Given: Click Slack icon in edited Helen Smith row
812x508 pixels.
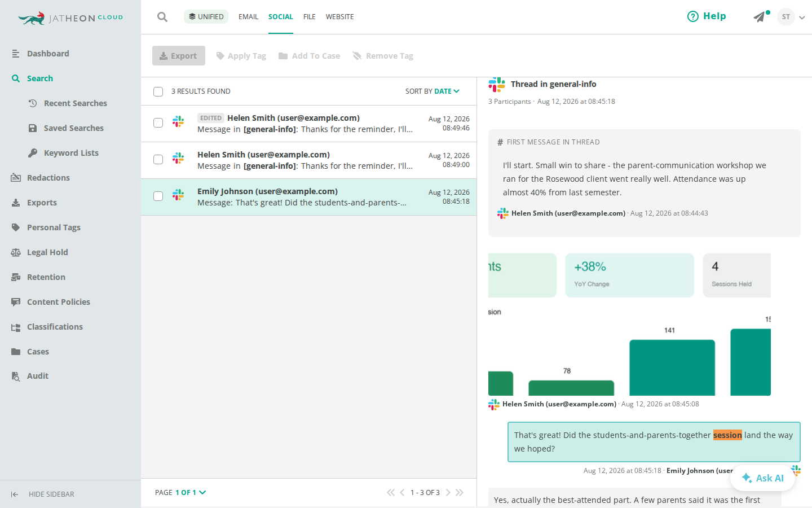Looking at the screenshot, I should (178, 121).
